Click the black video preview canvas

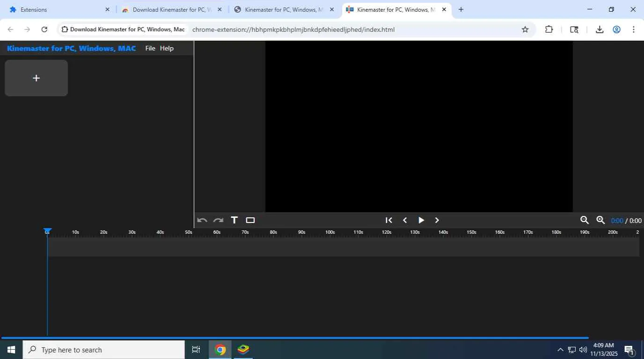(x=419, y=126)
